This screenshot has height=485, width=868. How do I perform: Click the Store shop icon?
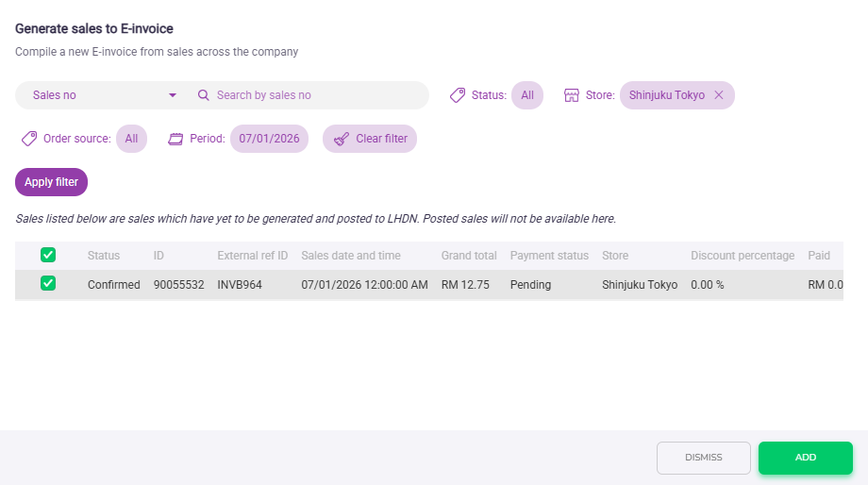(x=571, y=95)
